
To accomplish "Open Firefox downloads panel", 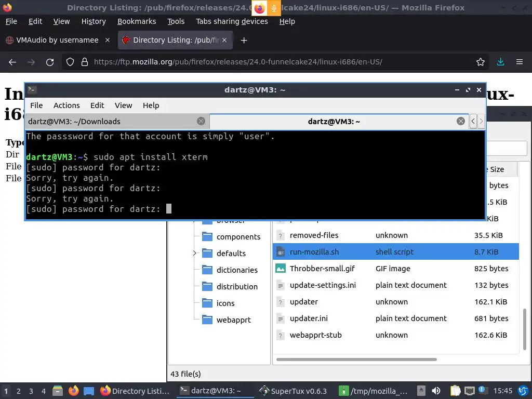I will tap(500, 62).
